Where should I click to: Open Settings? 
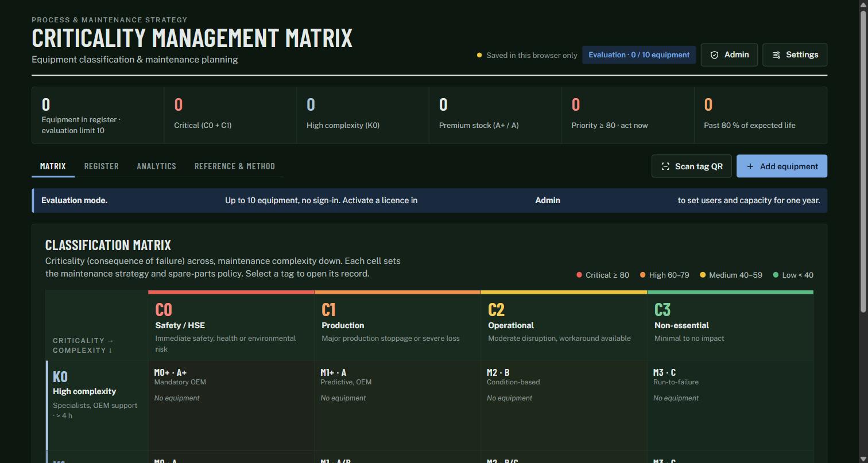point(795,55)
